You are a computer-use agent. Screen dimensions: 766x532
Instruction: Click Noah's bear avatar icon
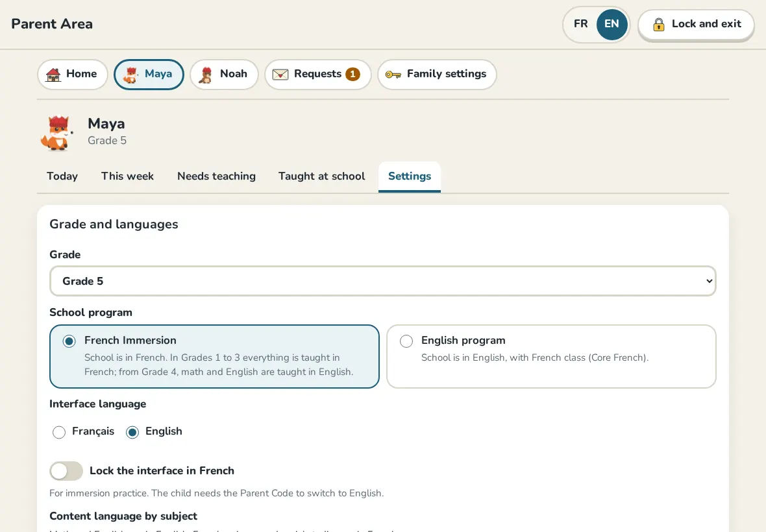click(206, 75)
